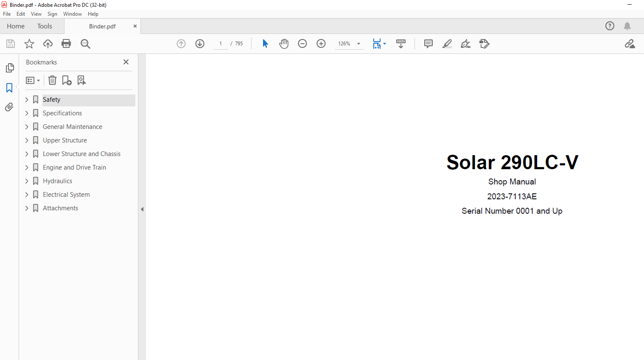644x360 pixels.
Task: Close the Binder.pdf tab
Action: (x=135, y=26)
